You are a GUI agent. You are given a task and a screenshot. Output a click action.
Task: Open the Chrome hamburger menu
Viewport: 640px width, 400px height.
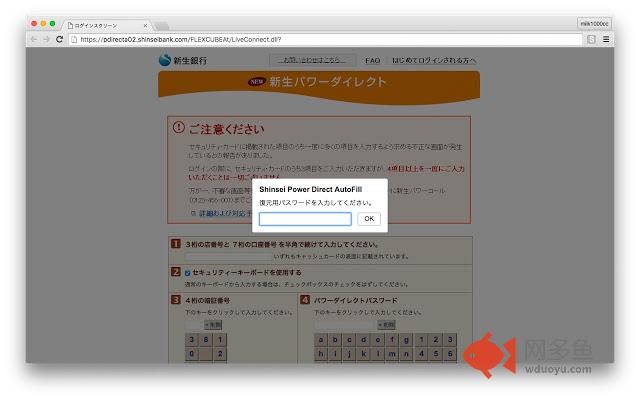pos(606,40)
